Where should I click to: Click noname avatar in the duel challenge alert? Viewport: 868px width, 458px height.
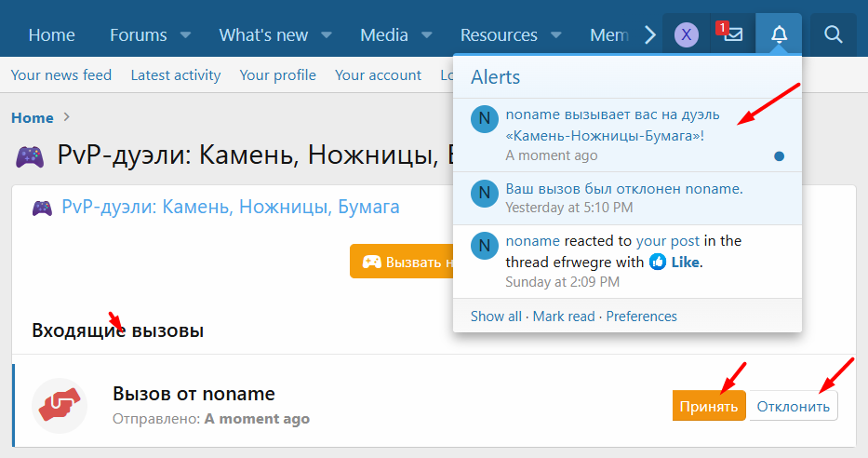coord(485,120)
